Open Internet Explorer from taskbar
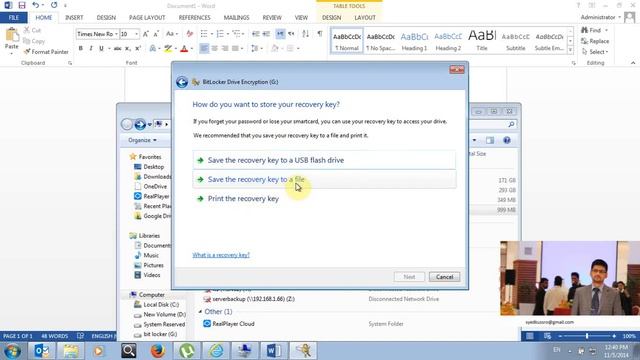The image size is (640, 360). (x=216, y=351)
